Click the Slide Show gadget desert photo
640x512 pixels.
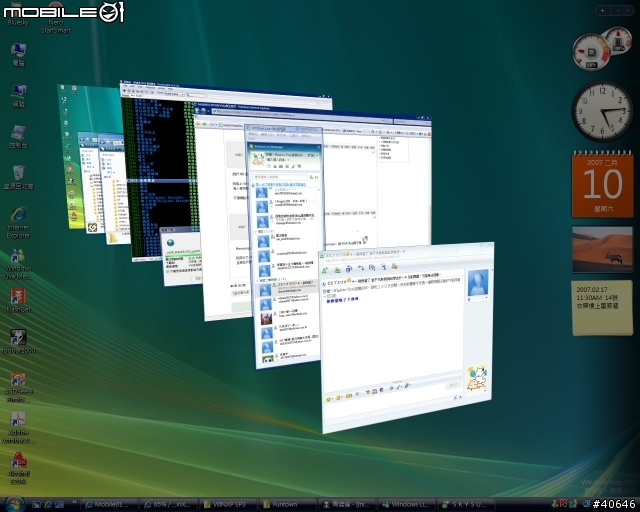click(602, 249)
